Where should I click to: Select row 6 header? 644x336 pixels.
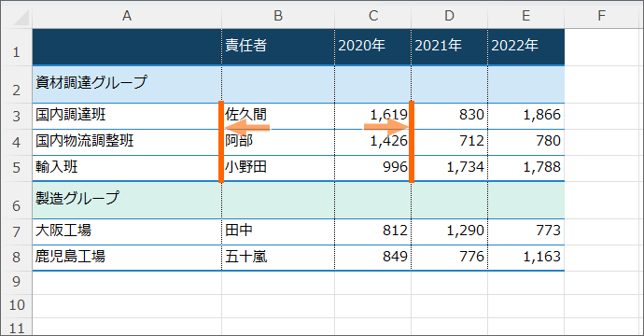click(17, 201)
